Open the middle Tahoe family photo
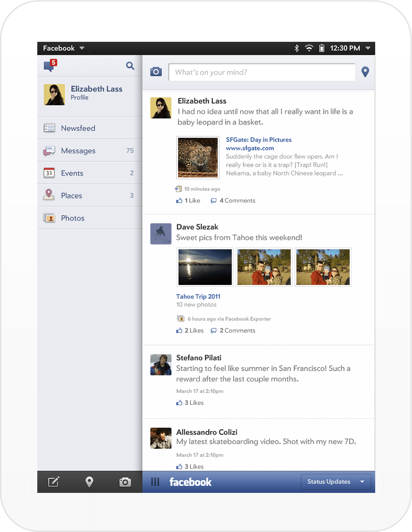This screenshot has width=412, height=532. pyautogui.click(x=264, y=267)
